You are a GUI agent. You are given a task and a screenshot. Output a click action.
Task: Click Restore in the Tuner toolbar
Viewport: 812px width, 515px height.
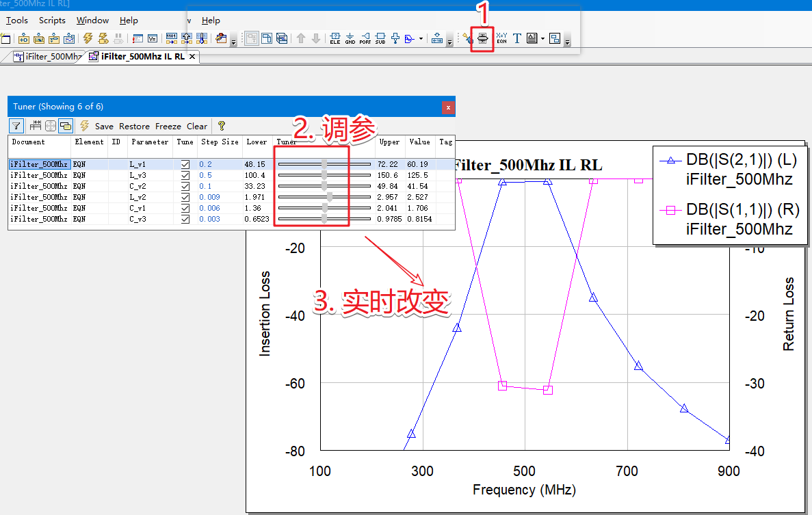tap(134, 127)
